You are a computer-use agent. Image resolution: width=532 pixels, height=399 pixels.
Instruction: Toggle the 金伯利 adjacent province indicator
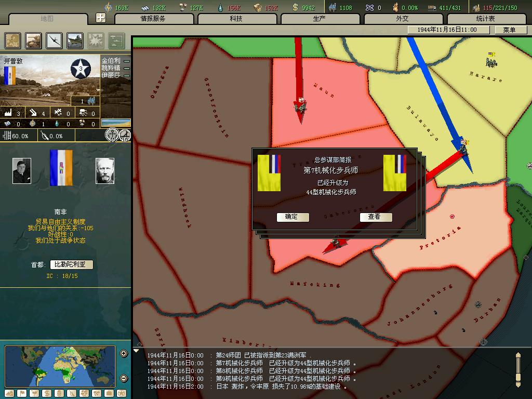(127, 61)
